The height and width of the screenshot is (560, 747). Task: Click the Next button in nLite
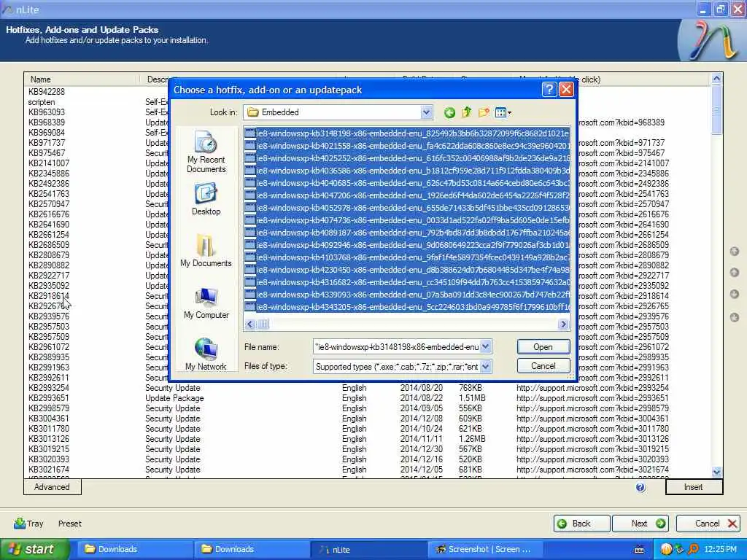click(640, 524)
